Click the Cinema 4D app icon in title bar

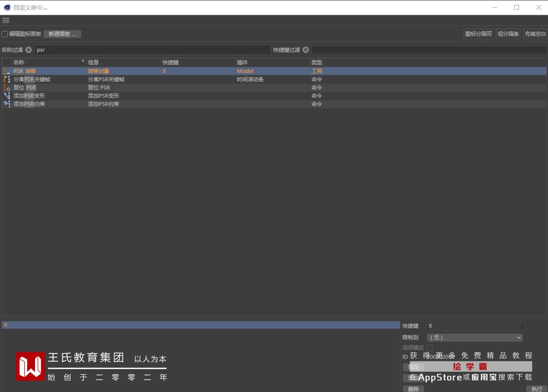click(x=7, y=7)
